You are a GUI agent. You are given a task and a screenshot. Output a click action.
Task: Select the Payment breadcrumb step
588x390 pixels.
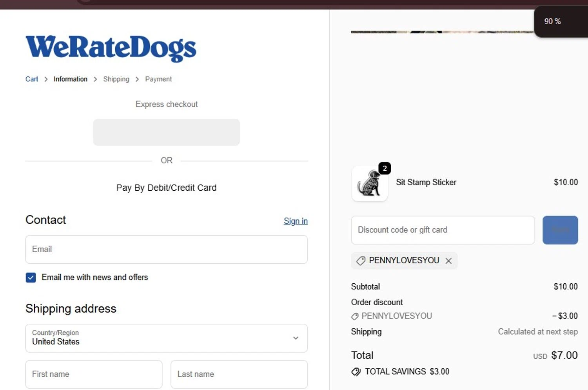point(158,79)
